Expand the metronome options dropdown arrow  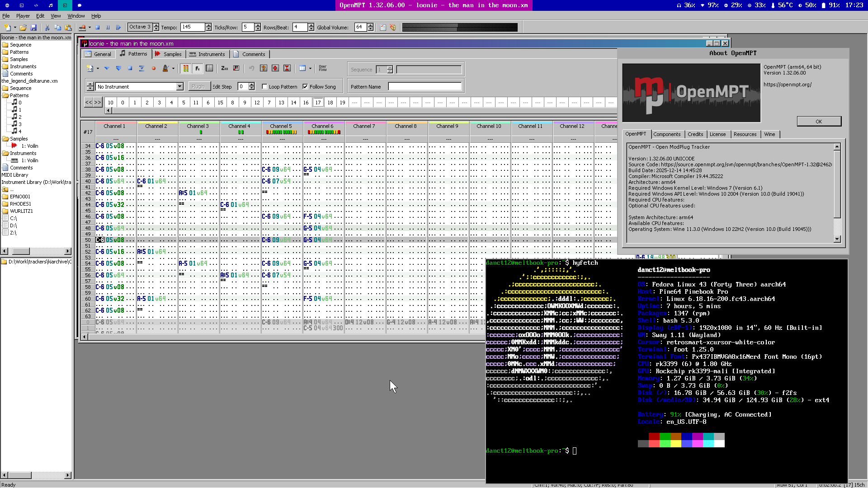pos(173,69)
